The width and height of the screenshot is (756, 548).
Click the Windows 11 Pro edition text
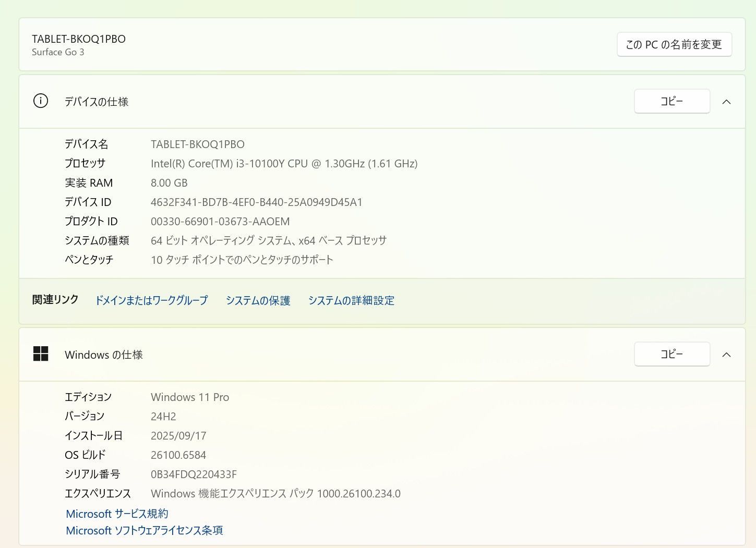click(190, 397)
